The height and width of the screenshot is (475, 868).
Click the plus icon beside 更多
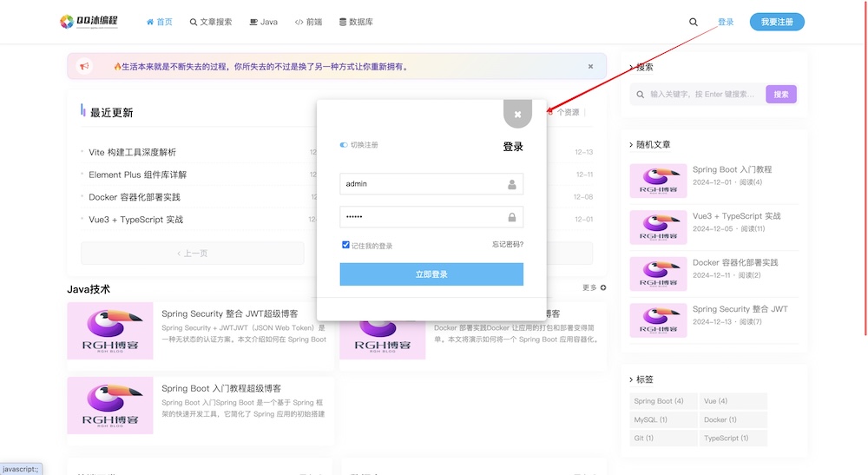click(603, 288)
